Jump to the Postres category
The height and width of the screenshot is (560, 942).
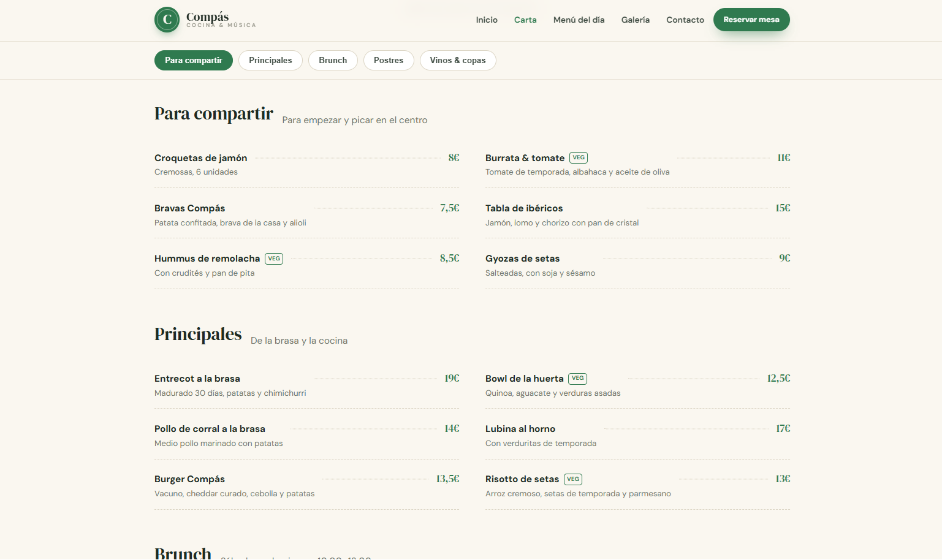(389, 60)
